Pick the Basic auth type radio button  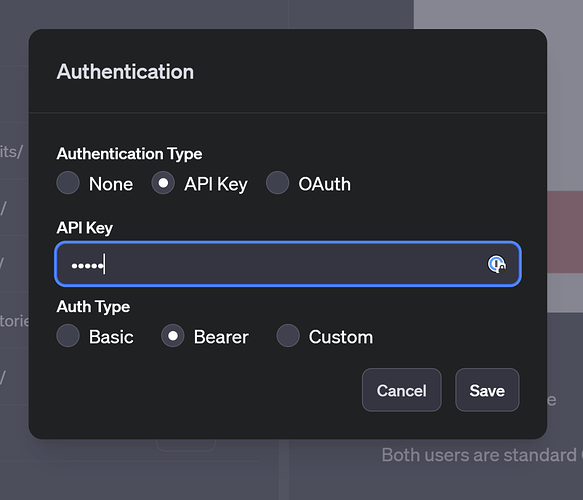coord(68,336)
